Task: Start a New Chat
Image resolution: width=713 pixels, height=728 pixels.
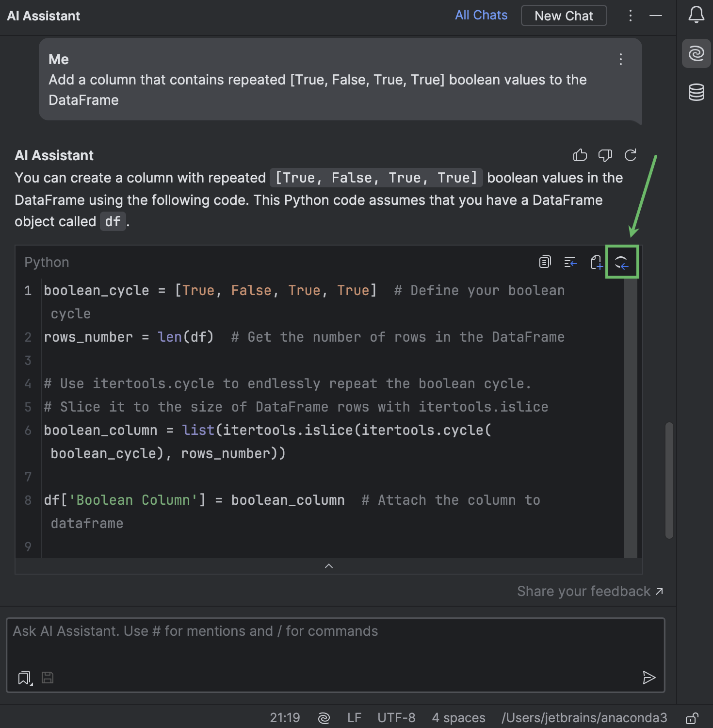Action: 564,15
